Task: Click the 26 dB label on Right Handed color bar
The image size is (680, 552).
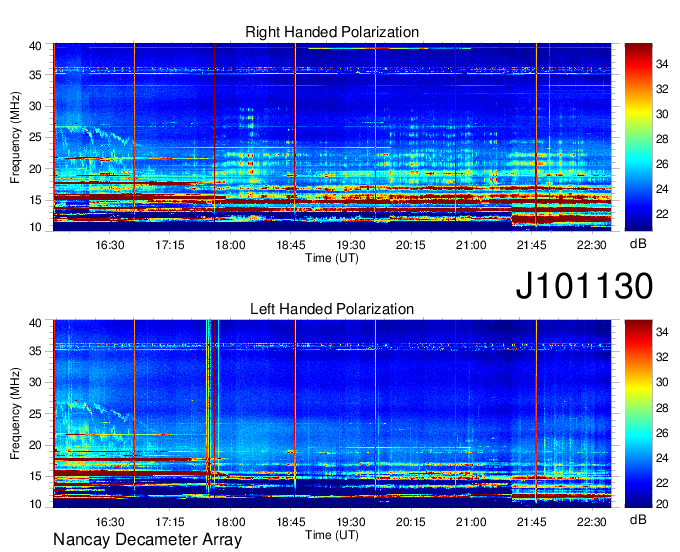Action: pyautogui.click(x=662, y=164)
